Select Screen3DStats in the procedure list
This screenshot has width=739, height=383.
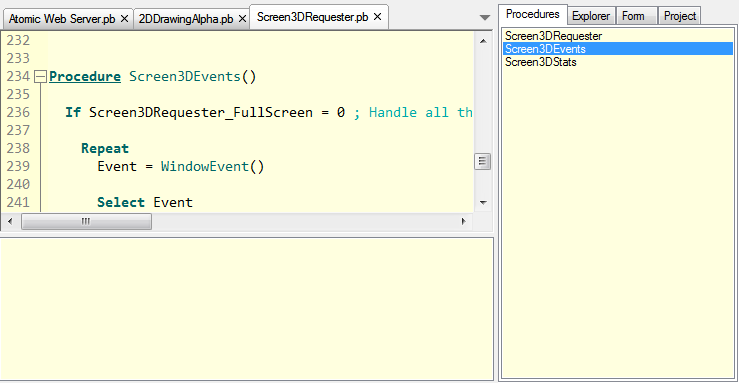click(541, 62)
